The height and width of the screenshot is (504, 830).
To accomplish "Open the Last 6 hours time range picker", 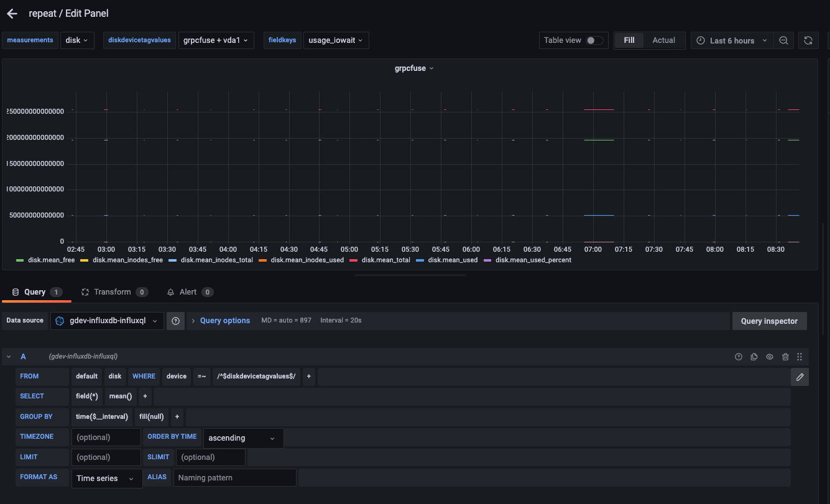I will (x=732, y=40).
